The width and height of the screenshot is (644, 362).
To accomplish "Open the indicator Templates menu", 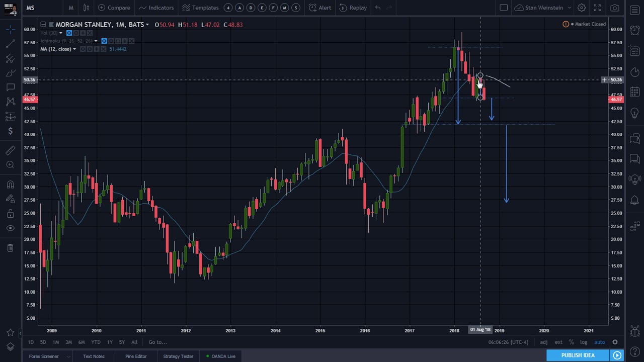I will click(x=200, y=8).
